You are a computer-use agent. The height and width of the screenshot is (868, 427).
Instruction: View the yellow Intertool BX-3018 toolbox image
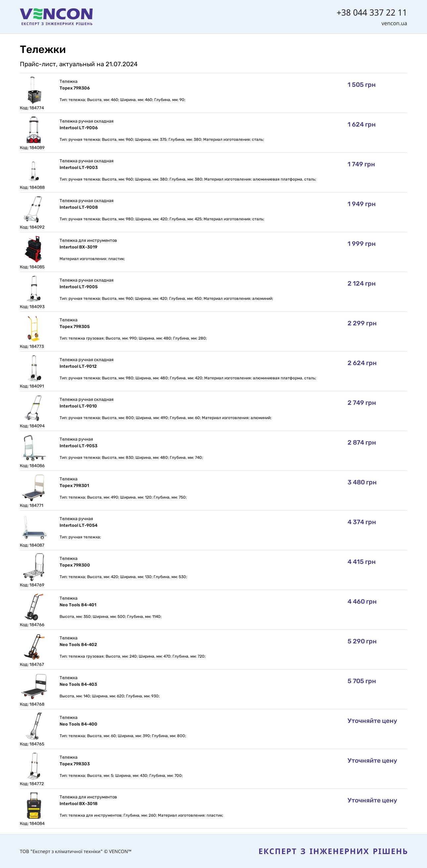(34, 806)
